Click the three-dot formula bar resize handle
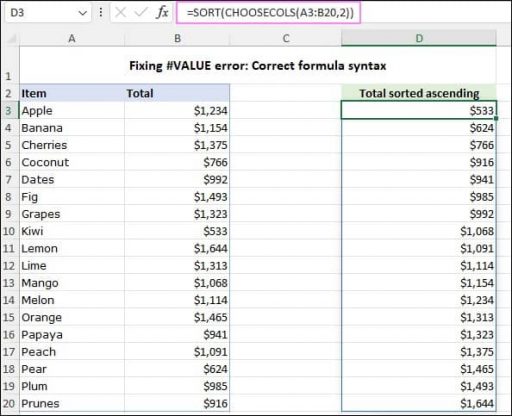Viewport: 512px width, 416px height. point(101,13)
